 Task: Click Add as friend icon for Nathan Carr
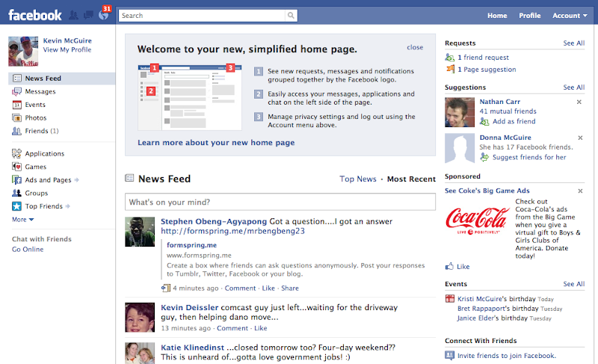coord(484,122)
